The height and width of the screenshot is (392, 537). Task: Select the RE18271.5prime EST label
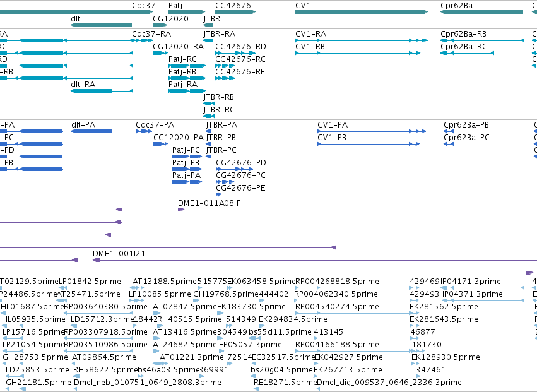(285, 383)
